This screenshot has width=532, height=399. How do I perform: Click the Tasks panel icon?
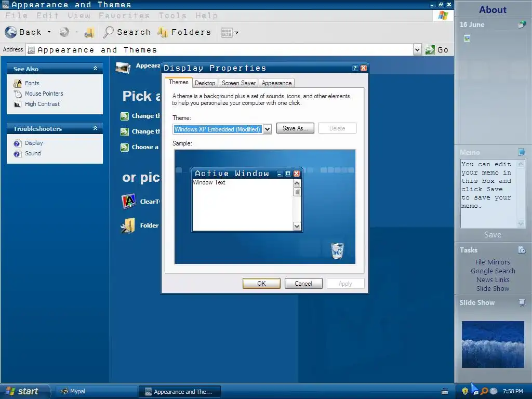522,250
